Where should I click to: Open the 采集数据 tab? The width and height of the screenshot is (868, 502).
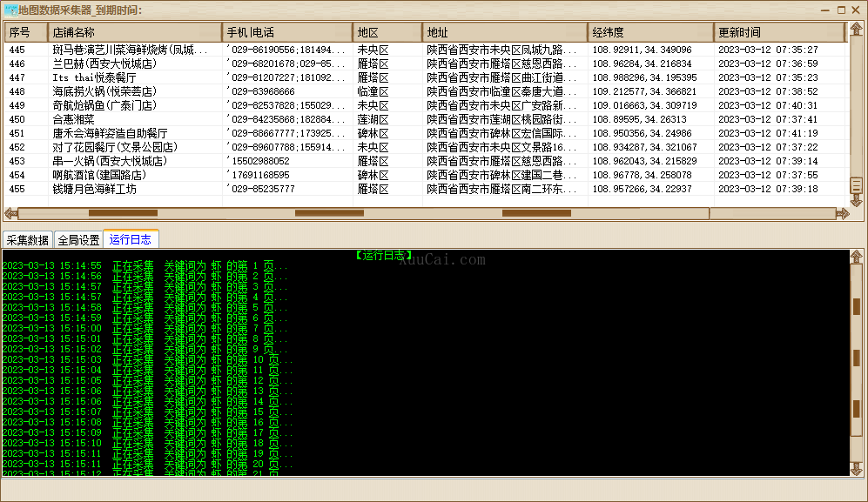[28, 240]
